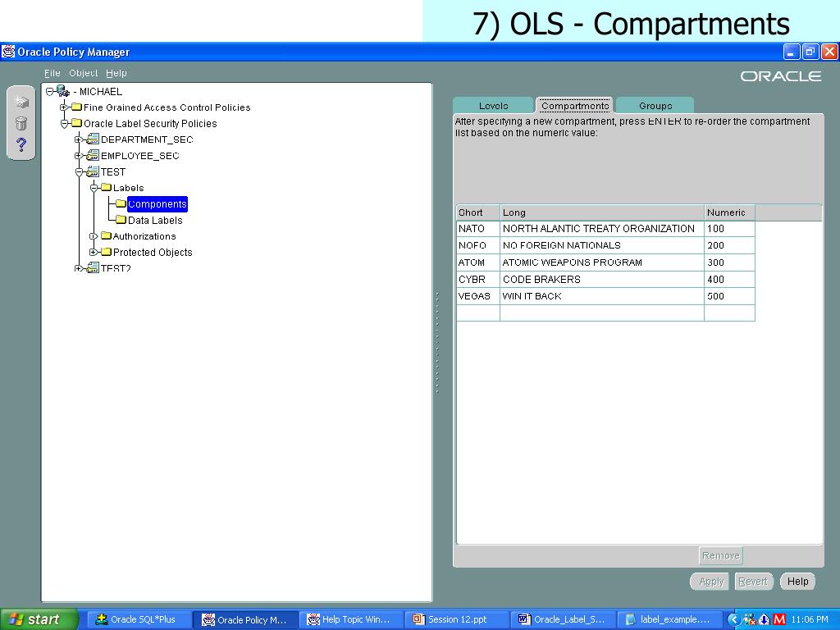Expand Fine Grained Access Control Policies node

(64, 107)
